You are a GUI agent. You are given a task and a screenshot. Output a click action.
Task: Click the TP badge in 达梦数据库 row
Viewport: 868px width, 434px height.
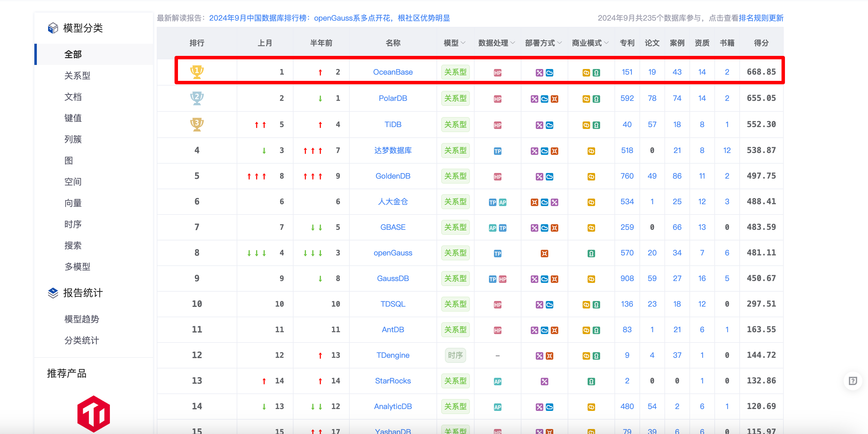(497, 151)
